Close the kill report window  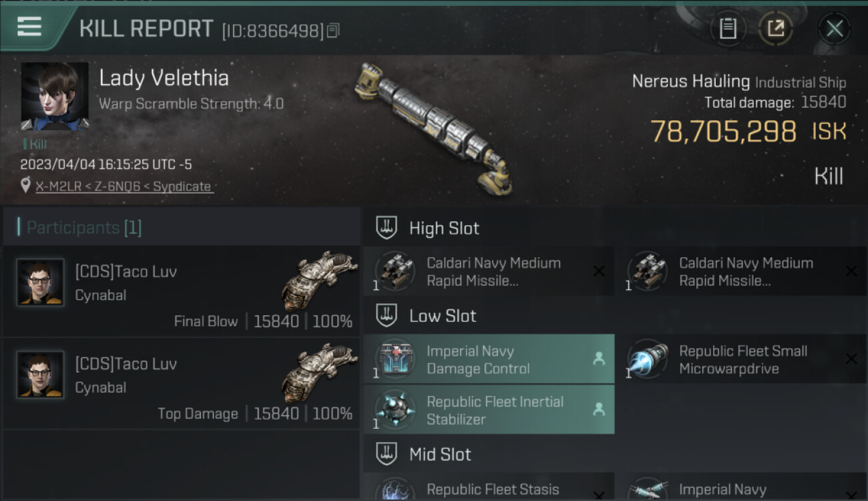[835, 29]
